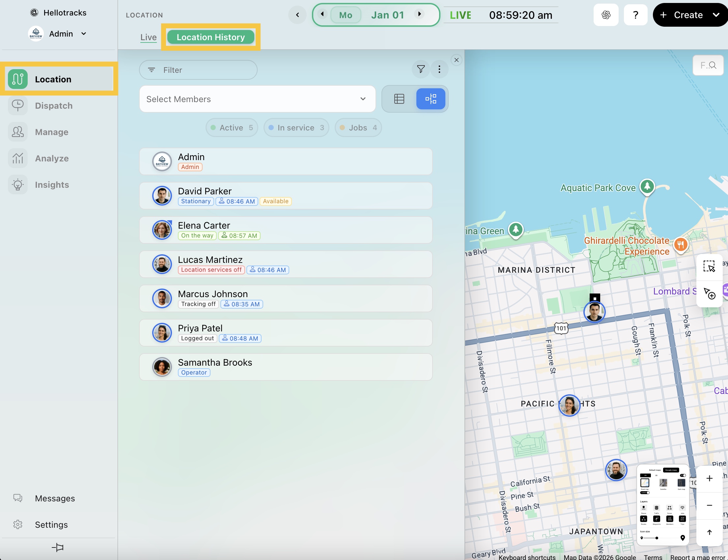Go to next day in date picker
The width and height of the screenshot is (728, 560).
pyautogui.click(x=419, y=14)
